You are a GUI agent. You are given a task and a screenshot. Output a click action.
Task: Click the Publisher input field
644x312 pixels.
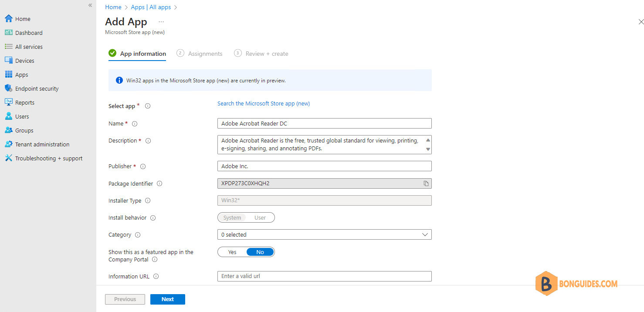point(324,166)
